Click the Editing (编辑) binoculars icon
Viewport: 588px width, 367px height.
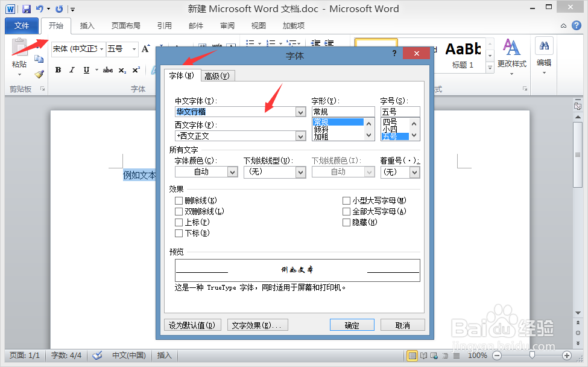coord(544,46)
